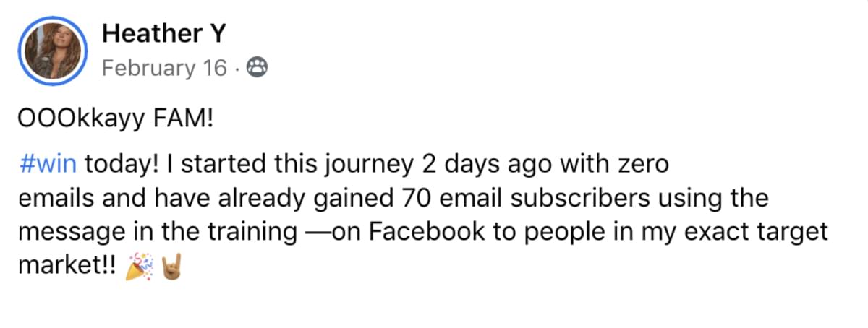The image size is (868, 328).
Task: Click the OOOkkayy FAM! greeting line
Action: pos(117,120)
